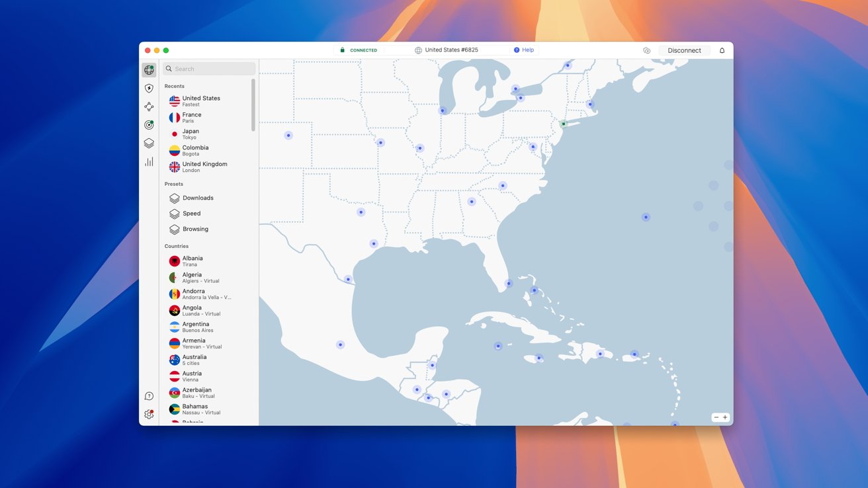Click the Andorra flag icon
Screen dimensions: 868x488
[x=174, y=294]
